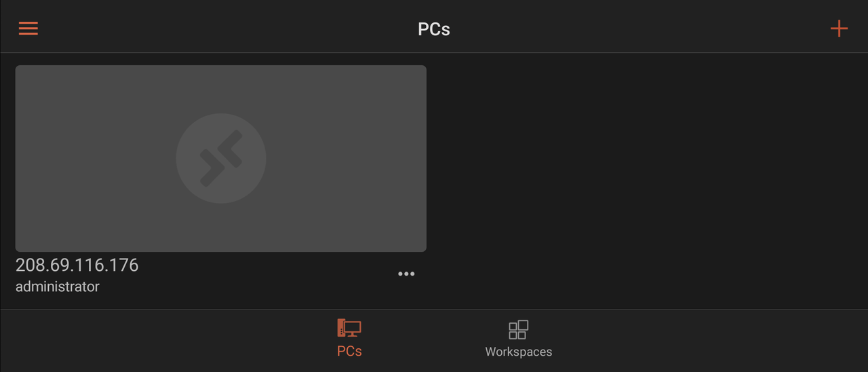The height and width of the screenshot is (372, 868).
Task: Click the administrator username text
Action: [x=58, y=286]
